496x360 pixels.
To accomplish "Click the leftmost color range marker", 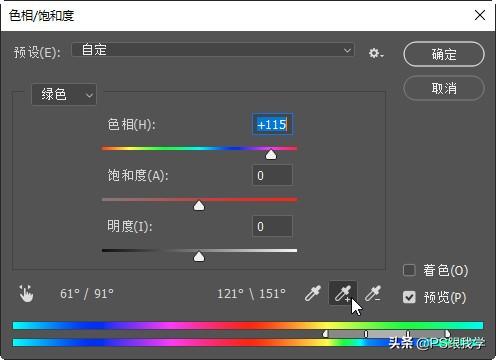I will tap(325, 334).
